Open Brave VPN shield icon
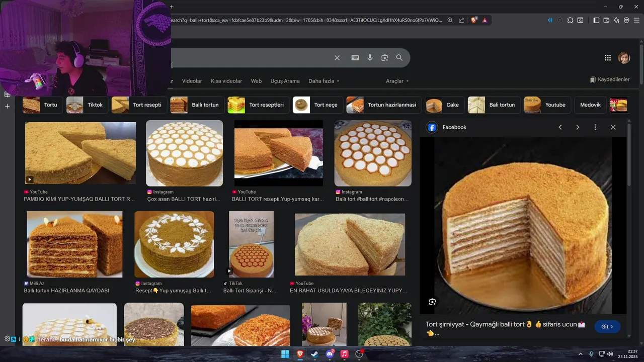644x362 pixels. (x=626, y=20)
